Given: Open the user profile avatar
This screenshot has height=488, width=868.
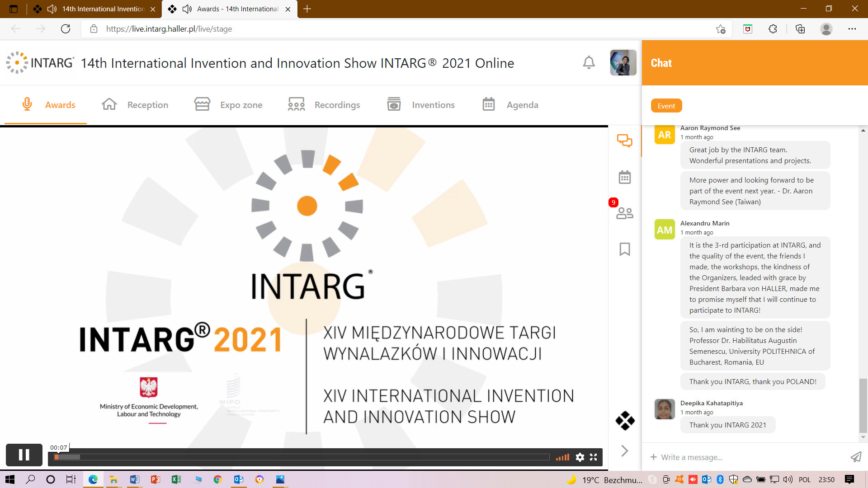Looking at the screenshot, I should click(x=623, y=62).
